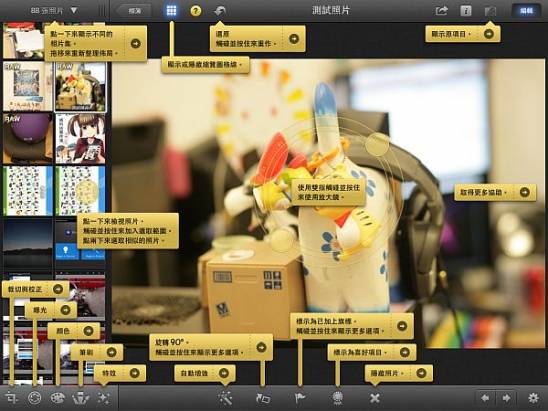Open the brushes tool icon

click(80, 398)
